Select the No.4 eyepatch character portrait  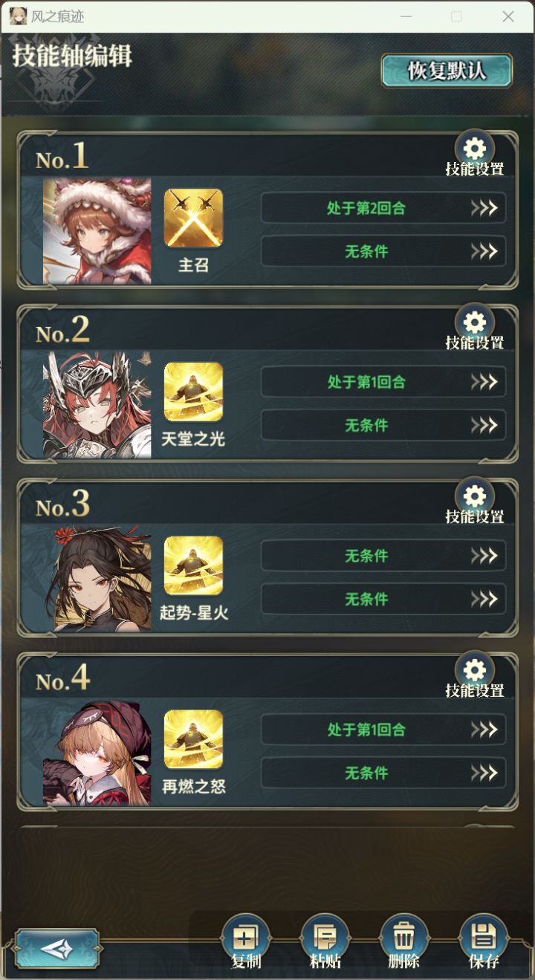point(97,753)
